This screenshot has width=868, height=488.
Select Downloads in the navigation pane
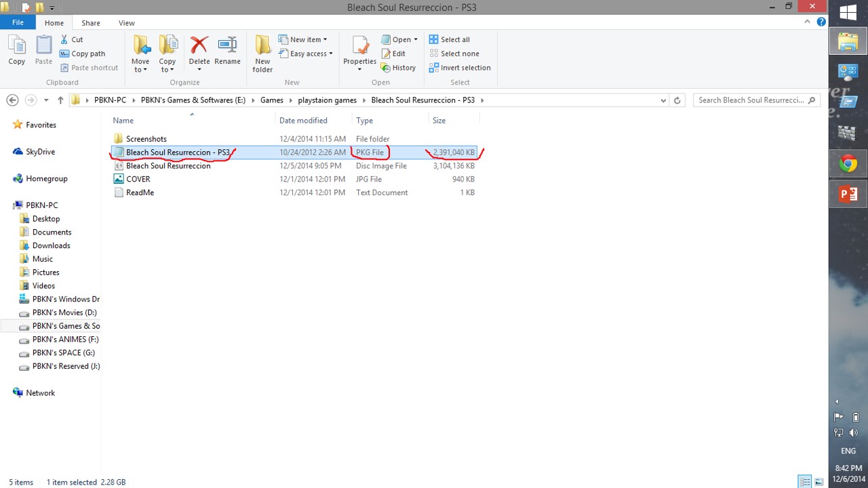tap(51, 245)
